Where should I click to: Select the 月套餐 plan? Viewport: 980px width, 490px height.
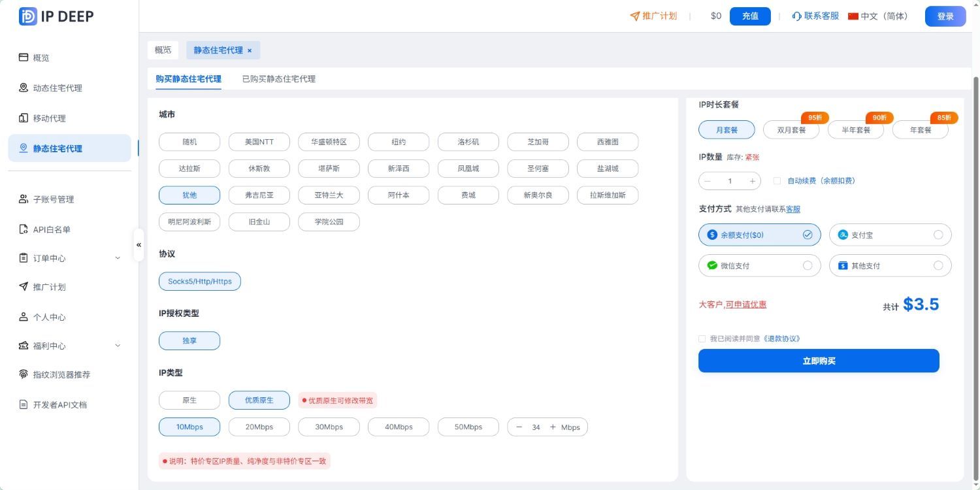tap(727, 129)
